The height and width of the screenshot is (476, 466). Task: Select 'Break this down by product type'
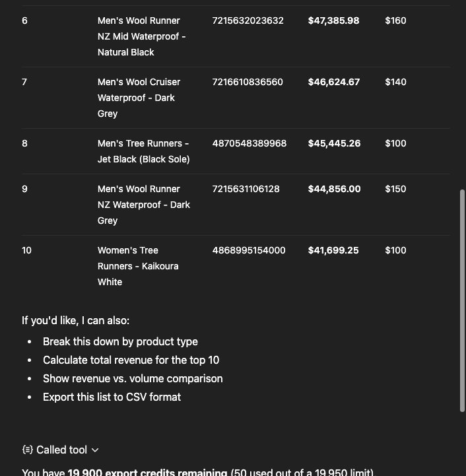point(120,341)
